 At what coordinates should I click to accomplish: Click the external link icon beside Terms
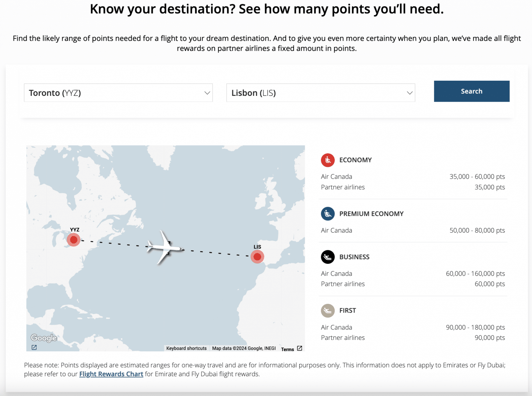299,349
